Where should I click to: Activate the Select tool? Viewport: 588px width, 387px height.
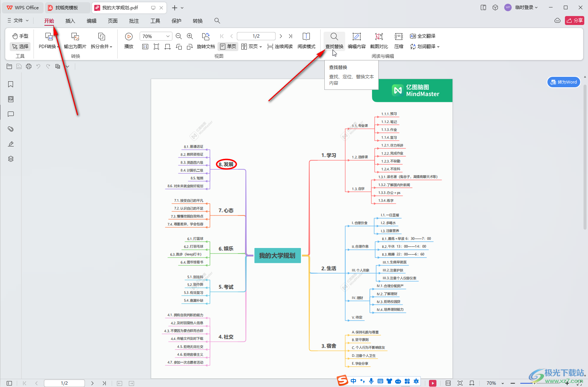click(x=20, y=46)
